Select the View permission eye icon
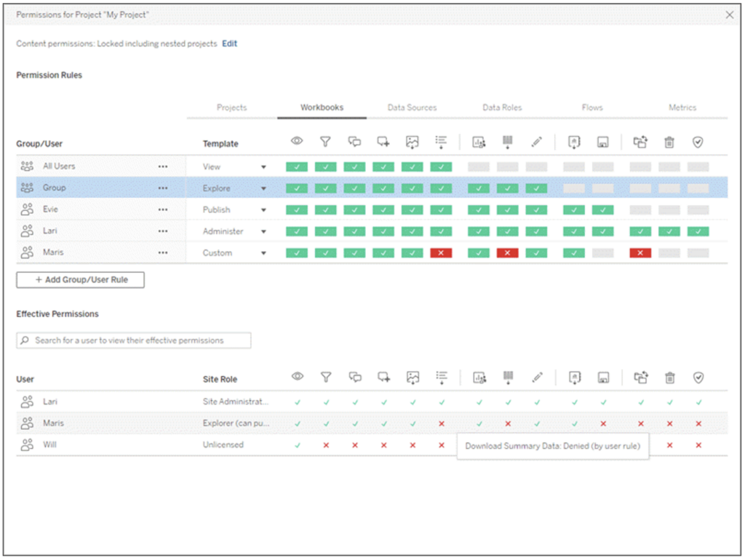This screenshot has height=560, width=745. 297,141
